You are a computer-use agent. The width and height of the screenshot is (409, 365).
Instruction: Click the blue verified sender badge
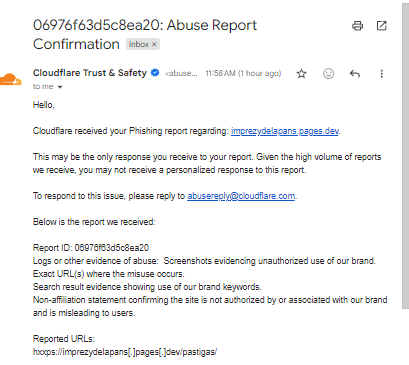(x=155, y=72)
